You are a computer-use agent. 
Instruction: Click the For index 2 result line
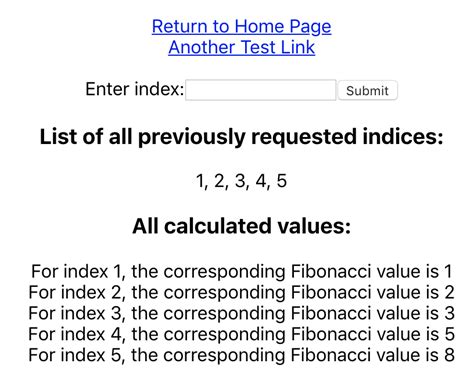pos(241,292)
